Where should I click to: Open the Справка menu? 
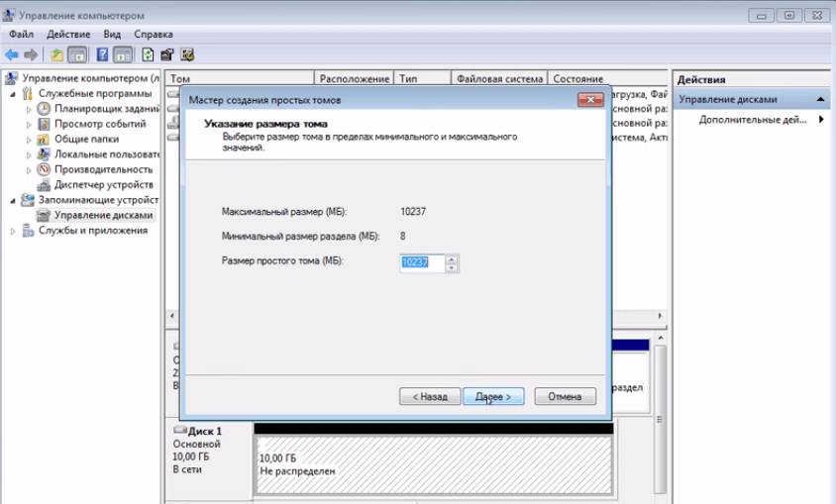click(154, 34)
